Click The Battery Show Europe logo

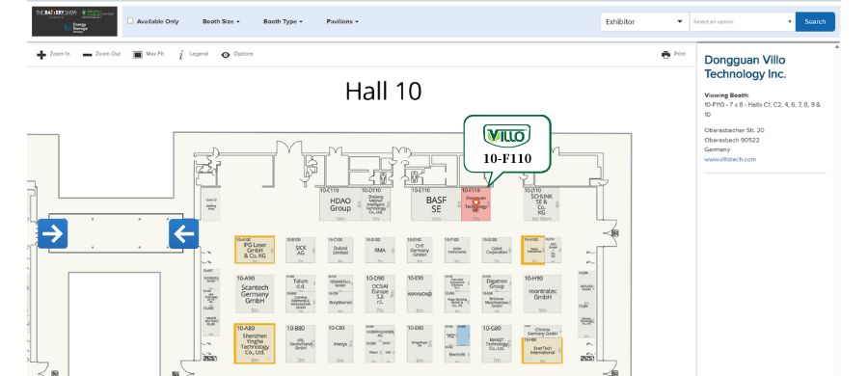(74, 21)
